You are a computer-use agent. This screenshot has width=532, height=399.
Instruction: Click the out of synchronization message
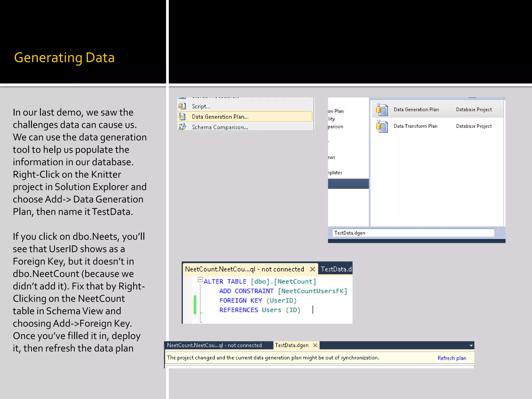click(273, 358)
